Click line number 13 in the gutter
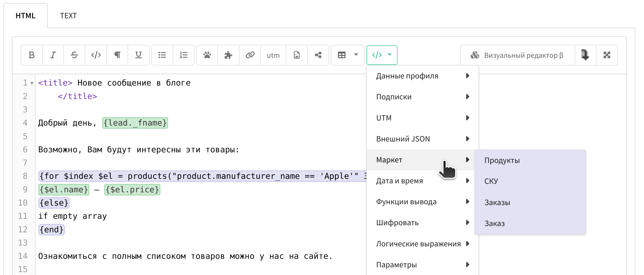Screen dimensions: 644x275 (23, 243)
